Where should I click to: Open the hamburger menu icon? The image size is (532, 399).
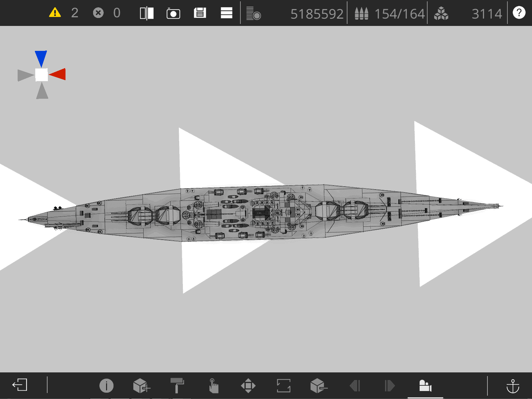[x=226, y=13]
